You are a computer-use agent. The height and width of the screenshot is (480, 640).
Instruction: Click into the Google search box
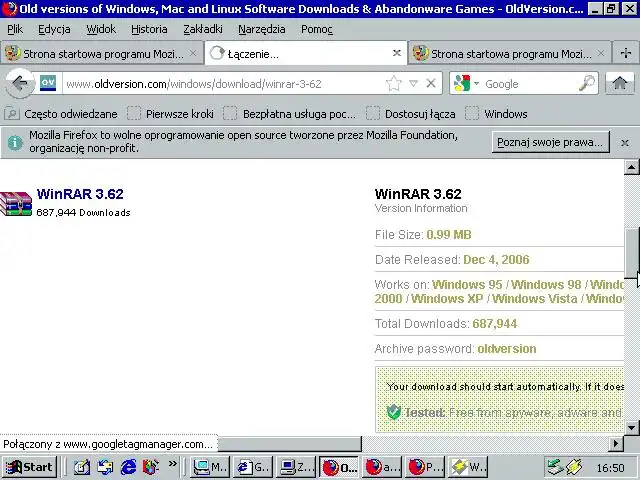point(529,84)
